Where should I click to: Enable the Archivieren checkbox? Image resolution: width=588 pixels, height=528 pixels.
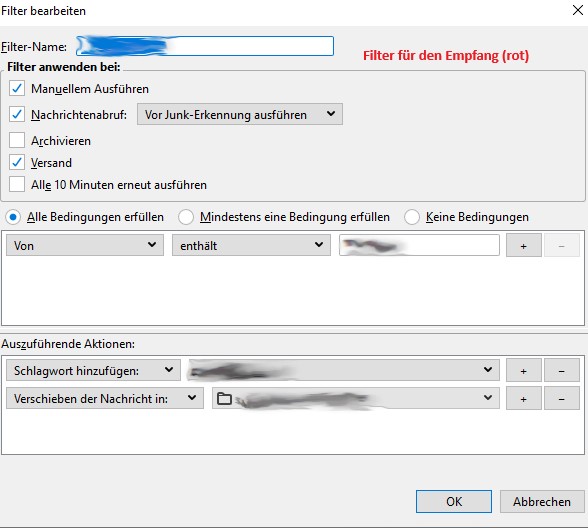[17, 140]
